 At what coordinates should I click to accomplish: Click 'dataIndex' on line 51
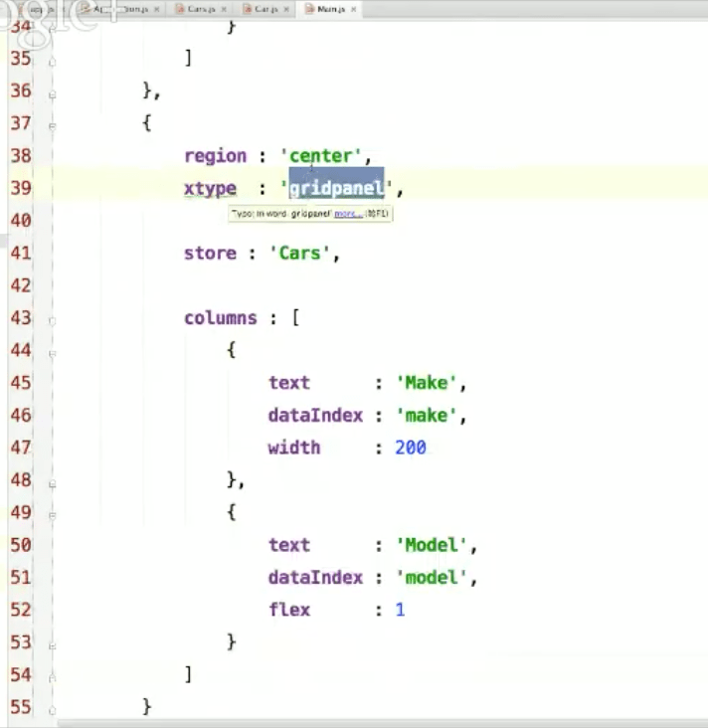315,578
